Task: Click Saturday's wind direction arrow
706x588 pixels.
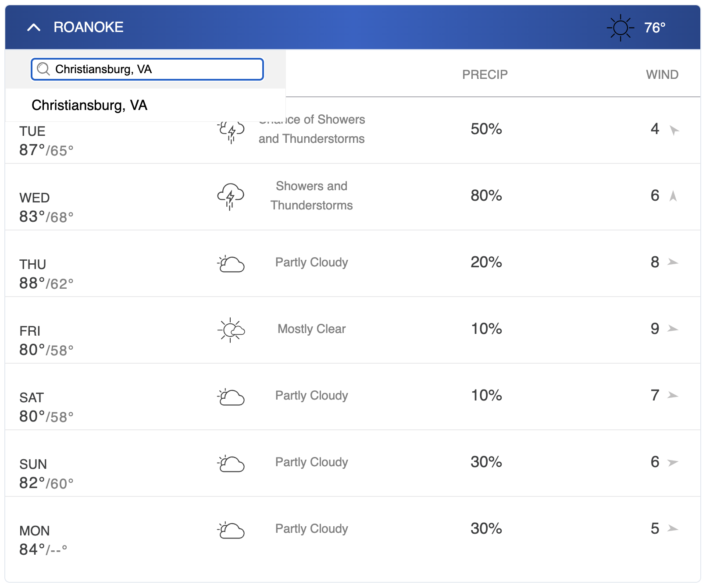Action: [x=673, y=395]
